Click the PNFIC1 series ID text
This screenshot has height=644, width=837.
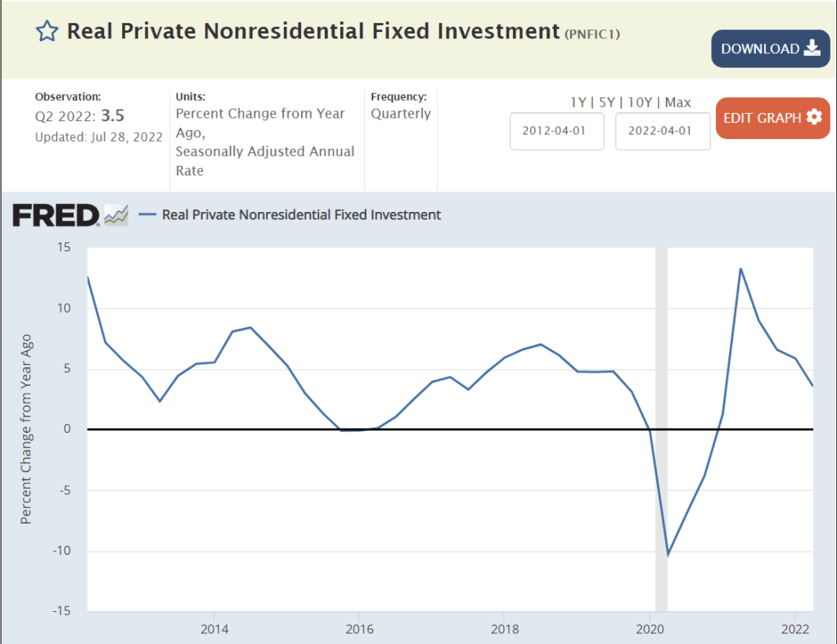click(593, 34)
